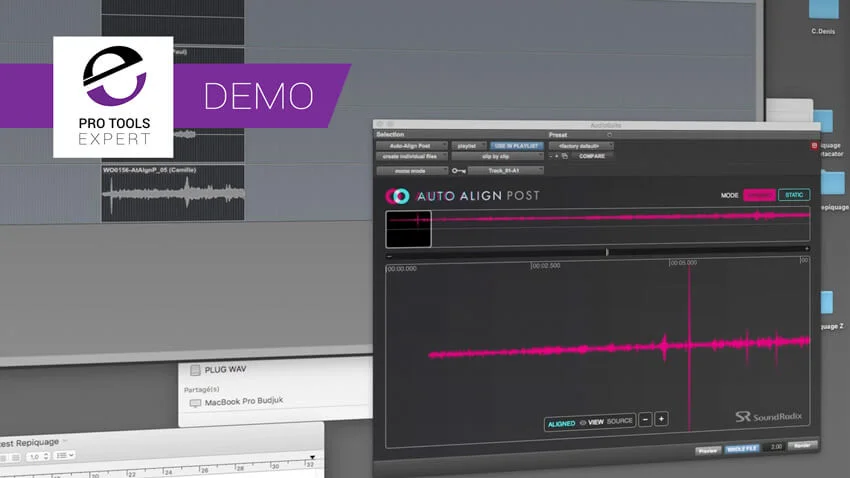850x478 pixels.
Task: Click the Selection header label
Action: (390, 134)
